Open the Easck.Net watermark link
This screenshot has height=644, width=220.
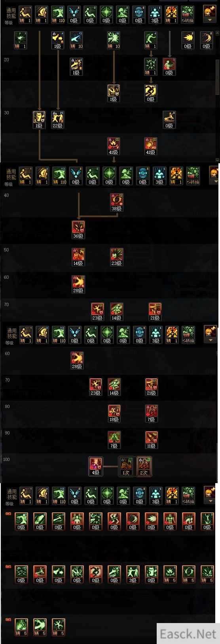pos(188,634)
